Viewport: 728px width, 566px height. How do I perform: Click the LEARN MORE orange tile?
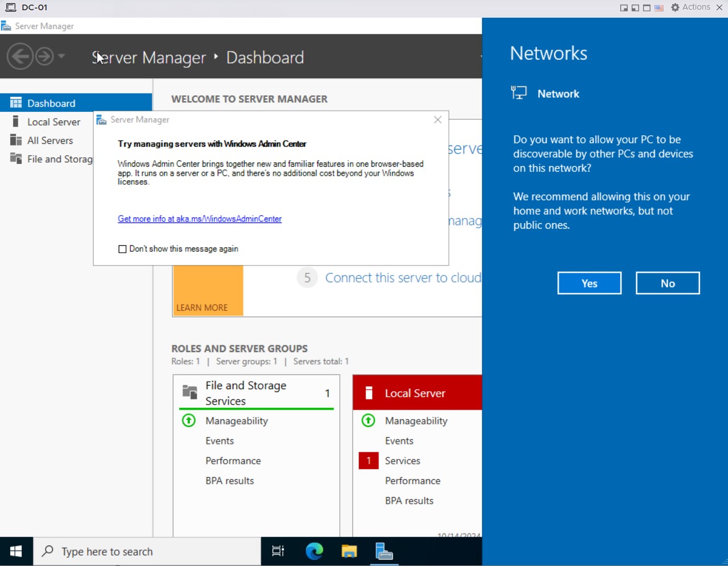(x=208, y=291)
